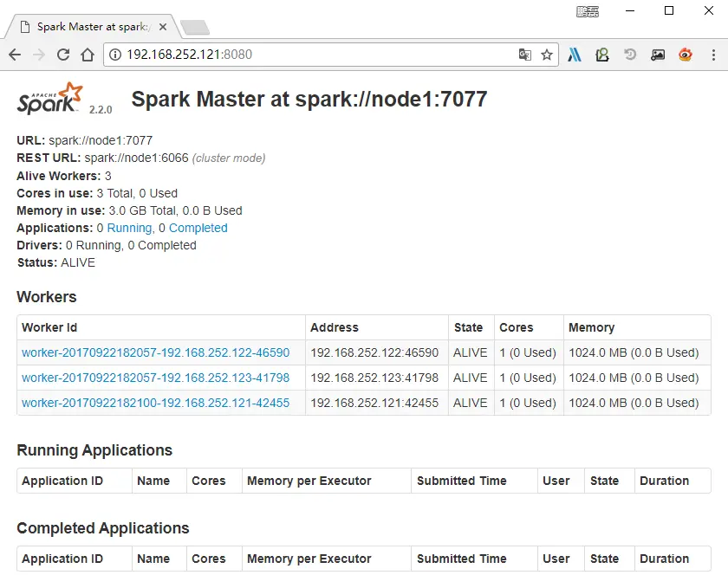728x588 pixels.
Task: Open the blue slanted-lines extension icon
Action: pyautogui.click(x=575, y=55)
